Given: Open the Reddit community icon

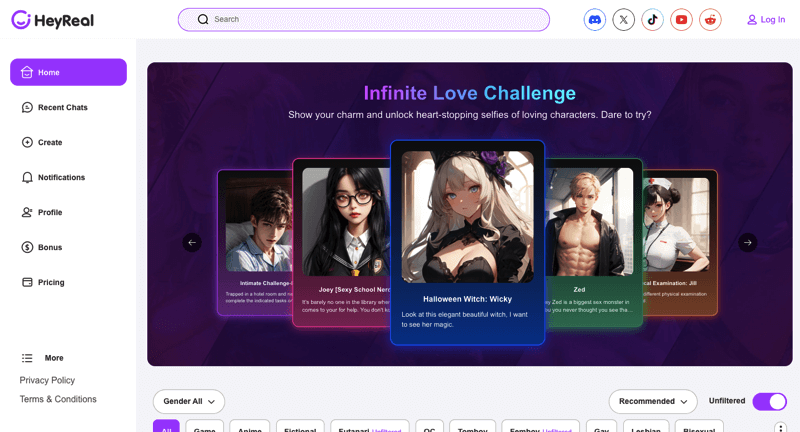Looking at the screenshot, I should (x=710, y=20).
